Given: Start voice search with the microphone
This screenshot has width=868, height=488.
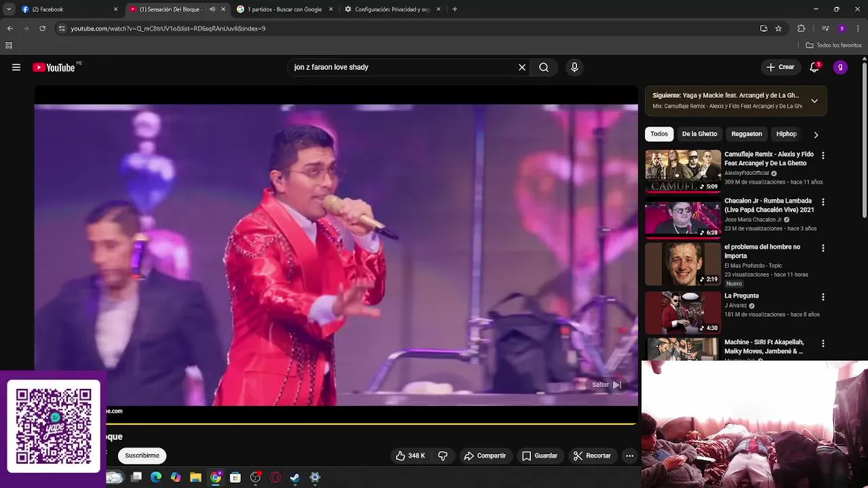Looking at the screenshot, I should (574, 67).
